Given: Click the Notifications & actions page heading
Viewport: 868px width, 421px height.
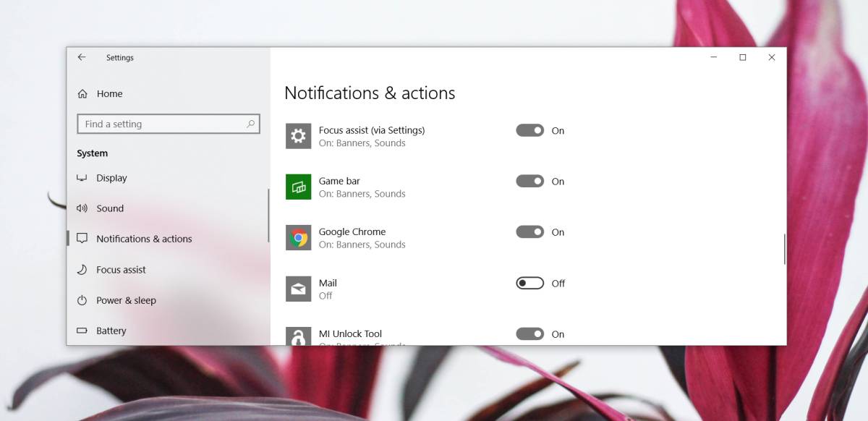Looking at the screenshot, I should tap(370, 93).
